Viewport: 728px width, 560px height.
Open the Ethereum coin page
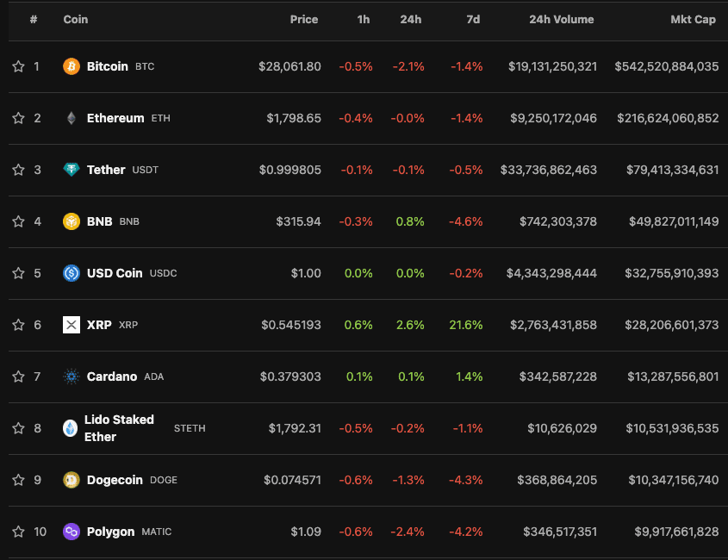coord(115,118)
